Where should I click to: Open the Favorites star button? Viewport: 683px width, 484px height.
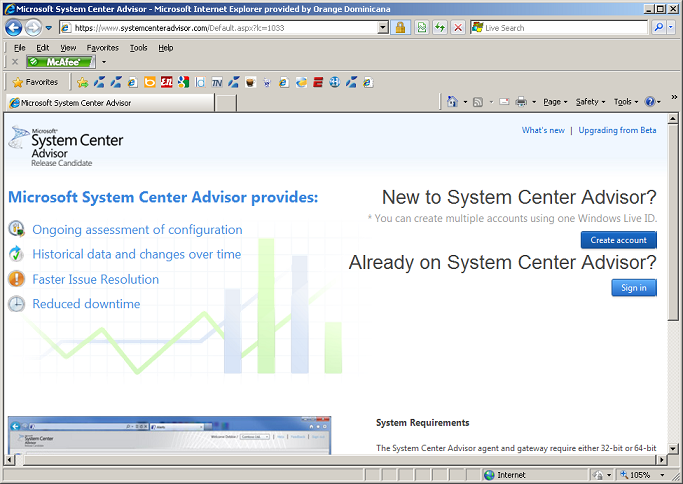[x=36, y=82]
